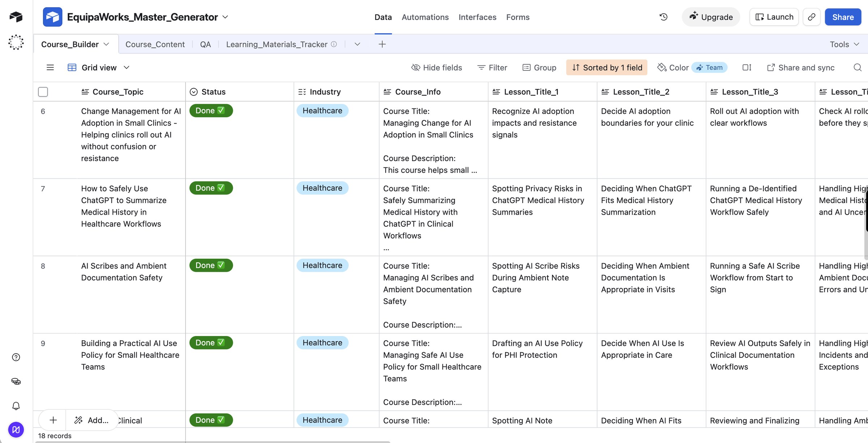Toggle the views sidebar hamburger icon
Screen dimensions: 868x443
click(50, 68)
